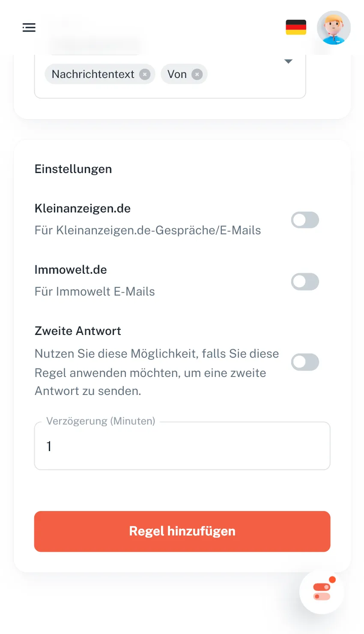364x634 pixels.
Task: Click the Einstellungen section heading
Action: tap(73, 169)
